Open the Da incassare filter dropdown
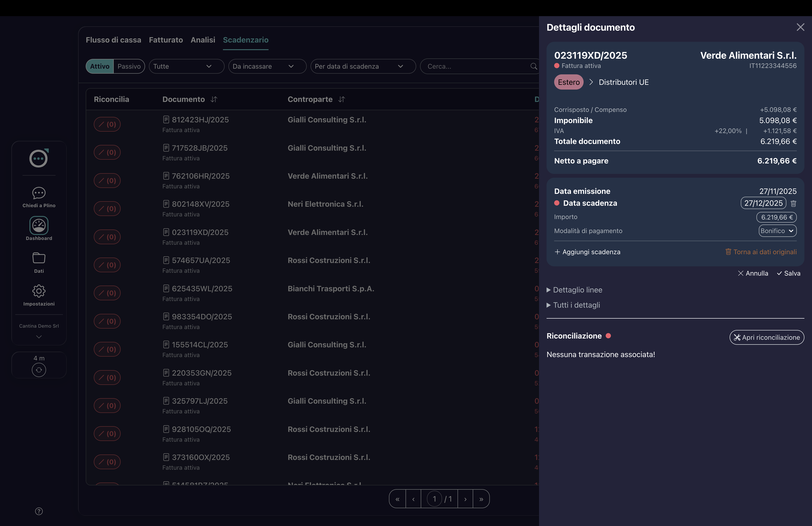 tap(267, 66)
